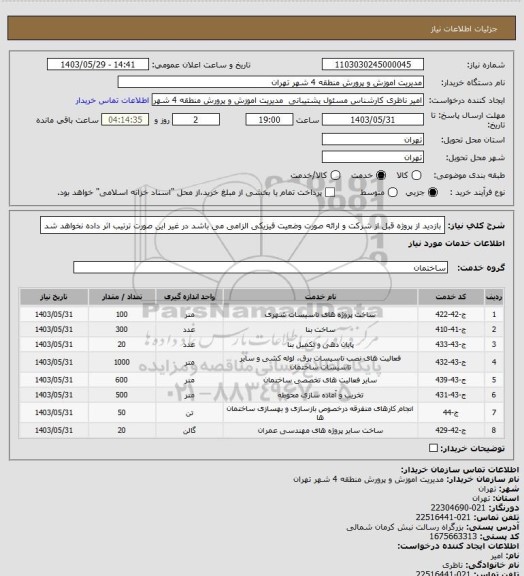Click the fax number 22304690-021
This screenshot has height=576, width=524.
click(x=458, y=508)
